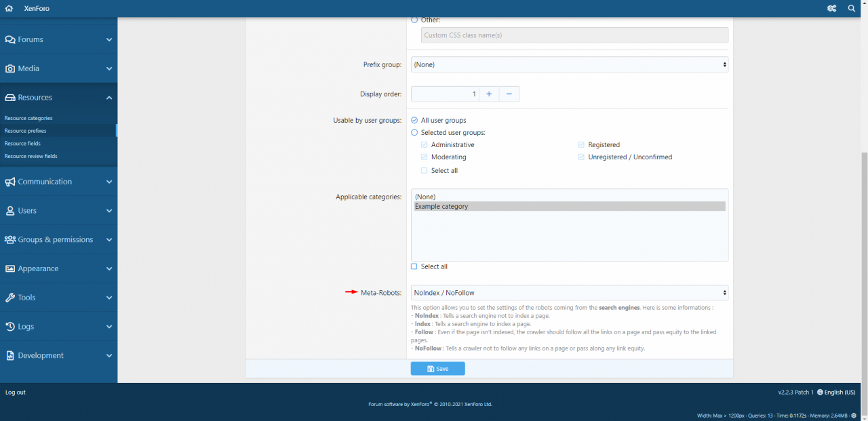Click the Tools wrench icon
868x421 pixels.
click(10, 298)
